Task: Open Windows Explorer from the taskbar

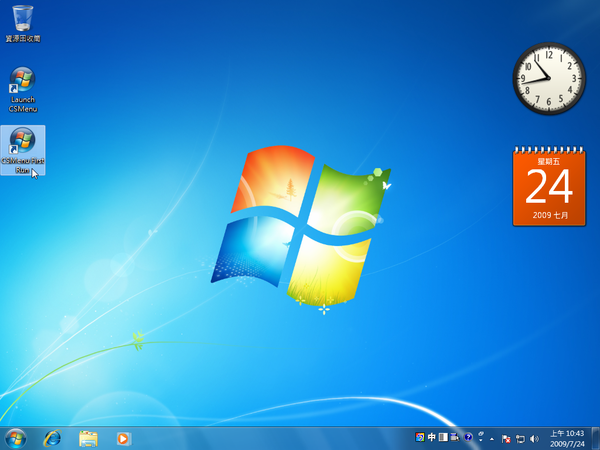Action: [x=88, y=439]
